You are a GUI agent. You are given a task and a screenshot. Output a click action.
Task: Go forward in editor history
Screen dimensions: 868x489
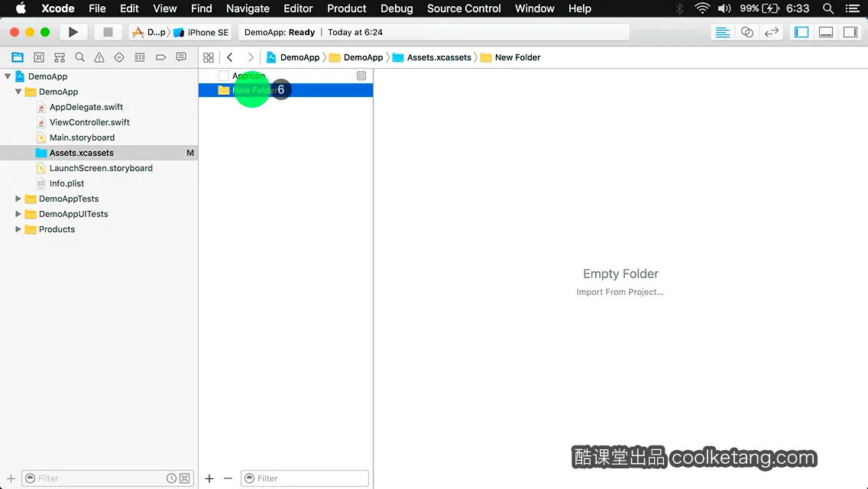point(250,57)
